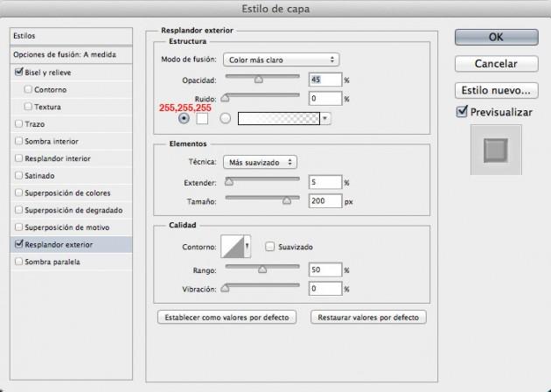Toggle the Previsualizar checkbox
551x392 pixels.
coord(462,112)
